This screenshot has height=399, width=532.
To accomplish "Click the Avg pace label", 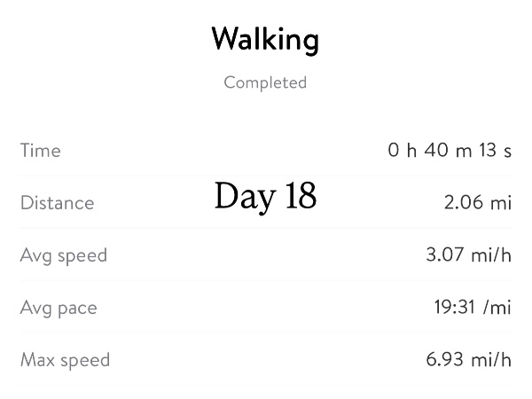I will [59, 308].
